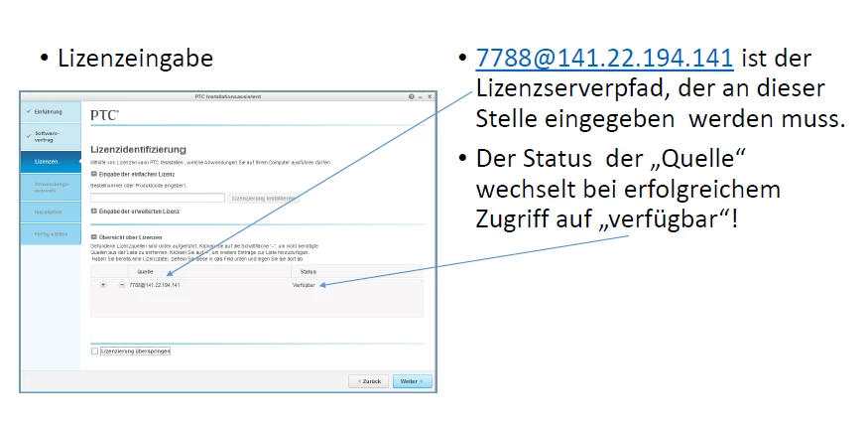Viewport: 868px width, 427px height.
Task: Close the PTC Installationsassistent window
Action: (x=430, y=96)
